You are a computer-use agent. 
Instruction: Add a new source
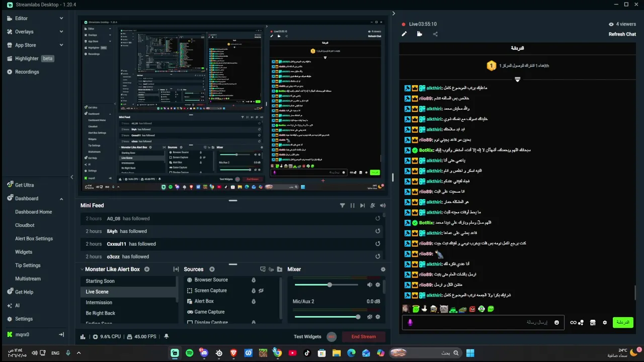click(x=212, y=269)
